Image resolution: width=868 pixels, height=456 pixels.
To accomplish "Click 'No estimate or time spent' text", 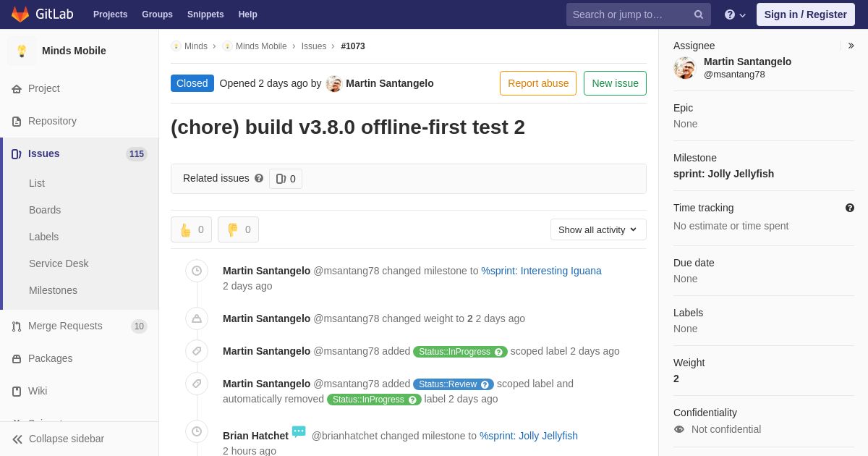I will point(731,226).
